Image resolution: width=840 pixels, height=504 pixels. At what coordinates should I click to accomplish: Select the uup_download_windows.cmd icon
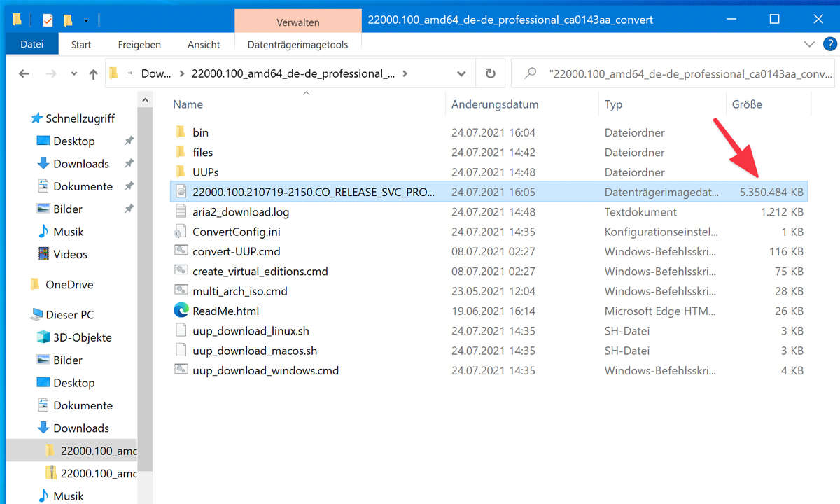pos(181,370)
